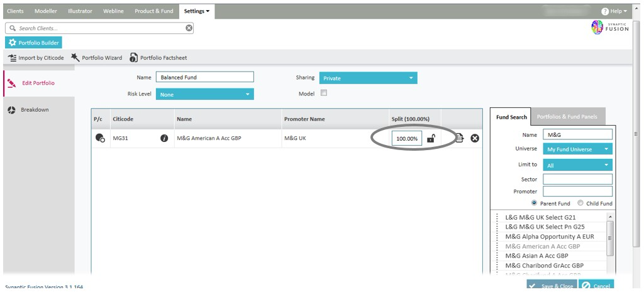Toggle the padlock icon beside the 100.00% split
This screenshot has width=644, height=292.
tap(430, 139)
